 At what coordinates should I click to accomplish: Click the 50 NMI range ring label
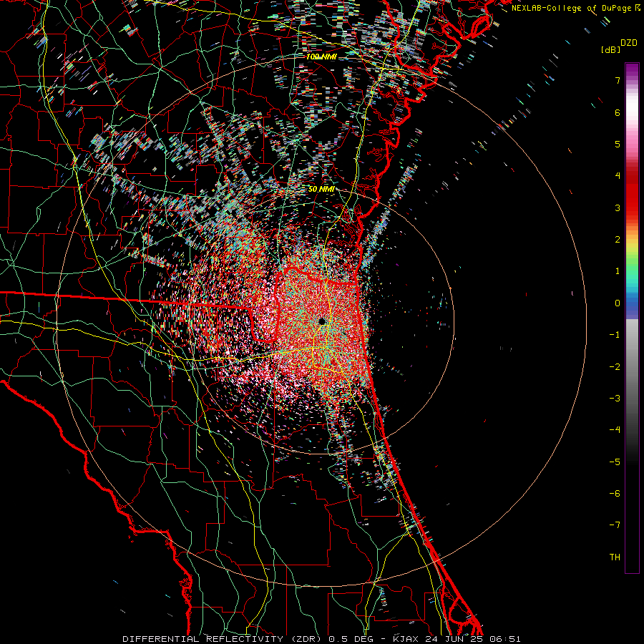click(x=321, y=190)
